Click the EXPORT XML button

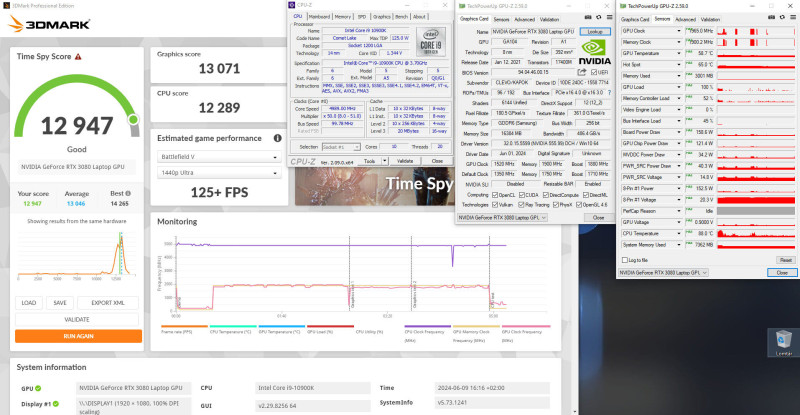[x=108, y=303]
